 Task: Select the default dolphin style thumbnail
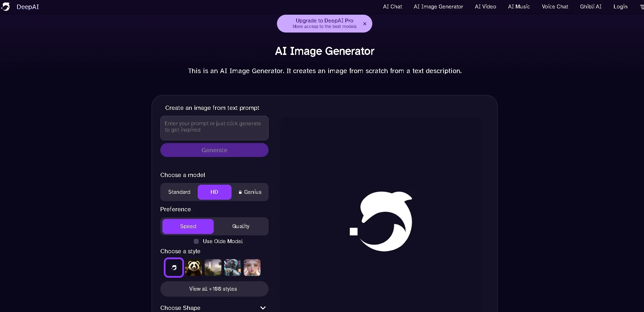(x=174, y=268)
